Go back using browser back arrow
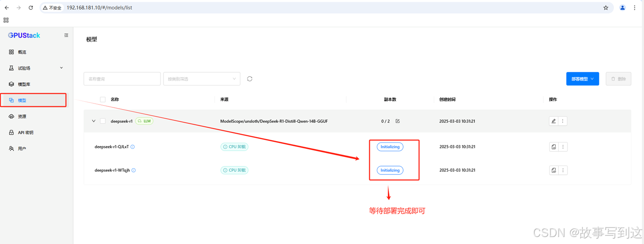 tap(7, 7)
